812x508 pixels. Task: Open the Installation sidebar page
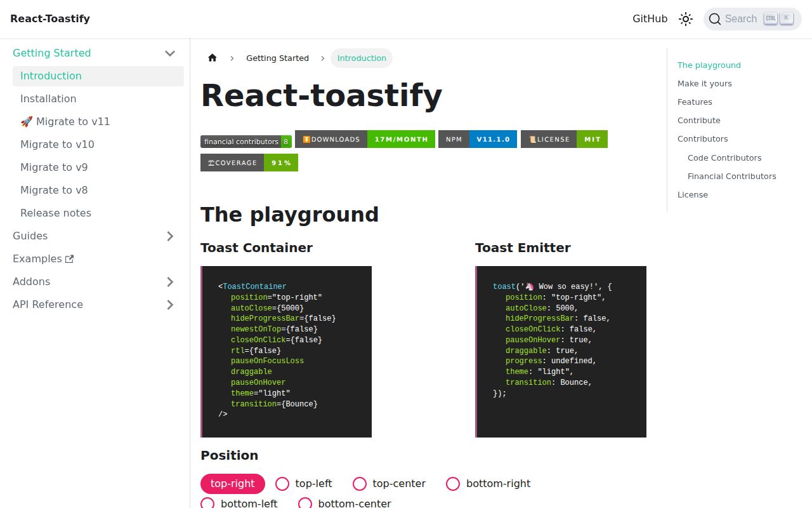click(98, 99)
